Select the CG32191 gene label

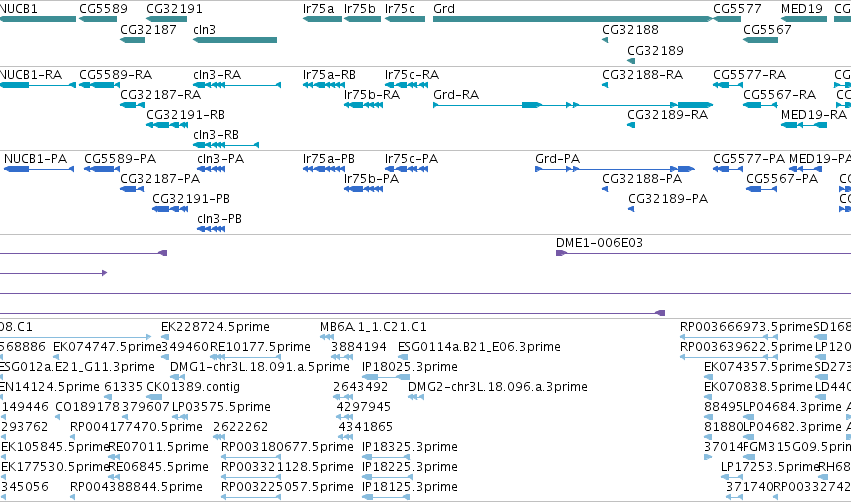pyautogui.click(x=174, y=9)
